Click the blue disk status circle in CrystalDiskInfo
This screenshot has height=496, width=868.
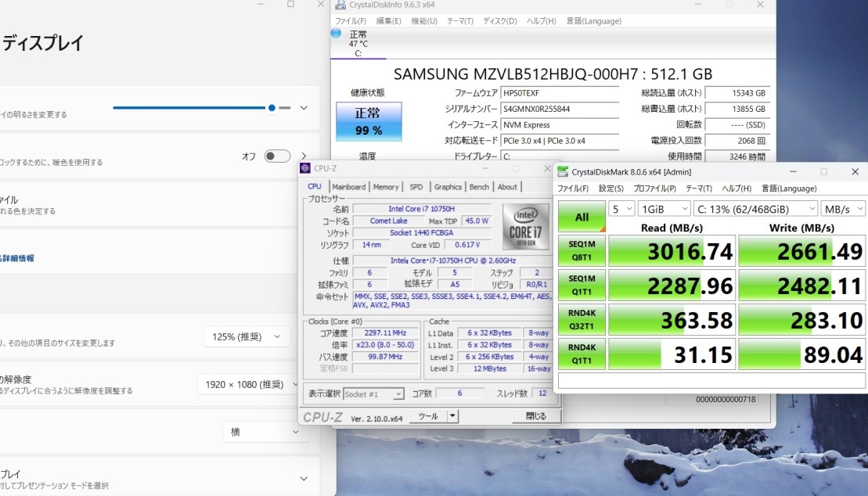coord(336,33)
